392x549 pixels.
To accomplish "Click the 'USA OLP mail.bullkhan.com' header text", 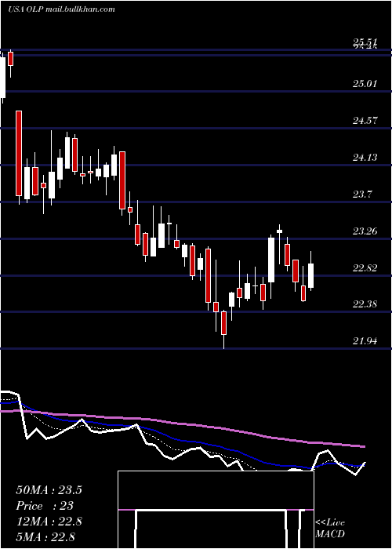I will [61, 9].
